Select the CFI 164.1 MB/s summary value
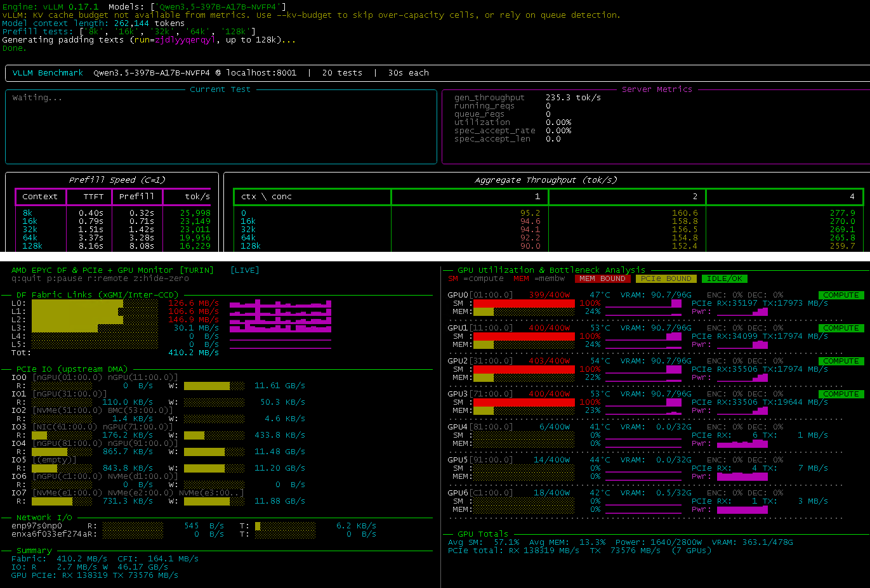 [158, 559]
